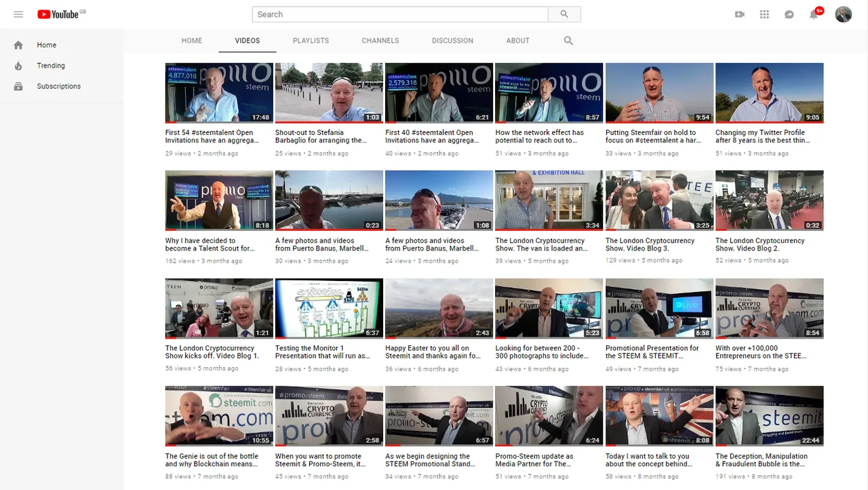Play the 6:24 Media Partner thumbnail
The width and height of the screenshot is (868, 490).
coord(549,417)
